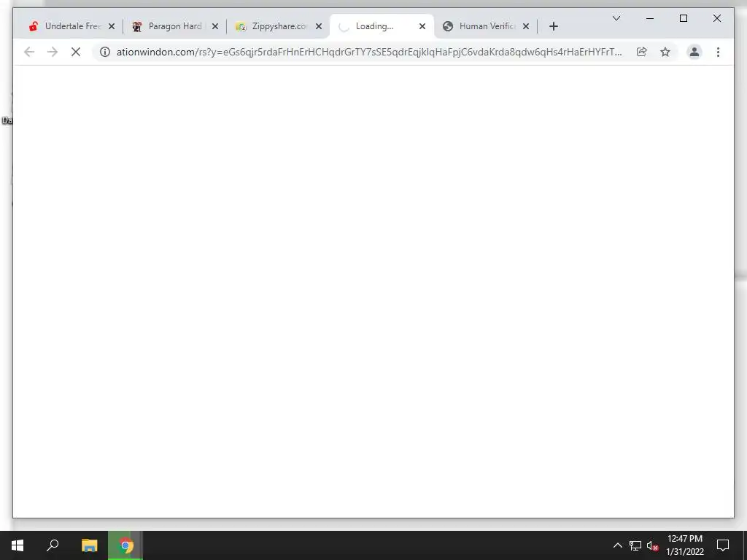Open the network status tray icon
This screenshot has width=747, height=560.
point(635,545)
